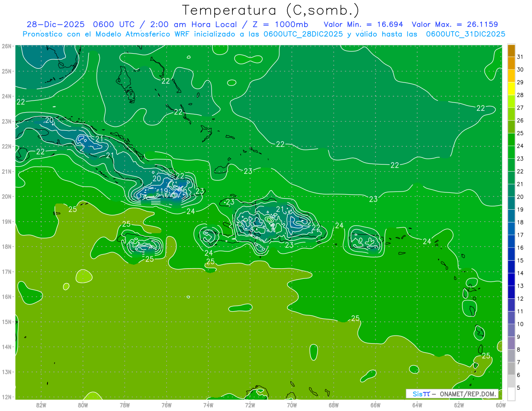Click the '19' contour label over eastern Cuba

(164, 191)
